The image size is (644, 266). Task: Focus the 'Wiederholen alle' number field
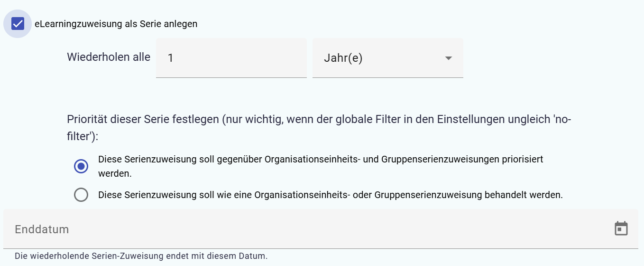pos(231,58)
